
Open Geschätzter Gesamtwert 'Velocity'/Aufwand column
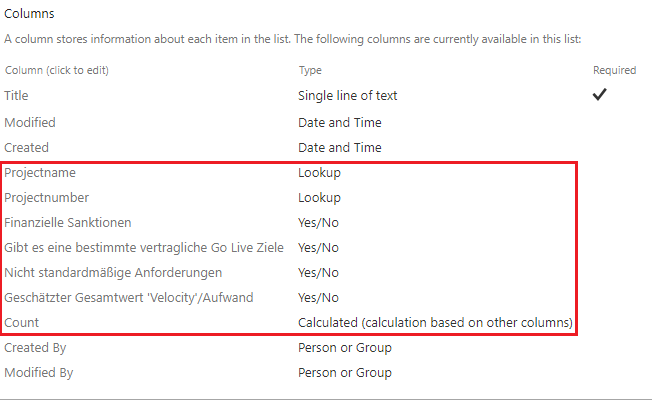[x=129, y=297]
